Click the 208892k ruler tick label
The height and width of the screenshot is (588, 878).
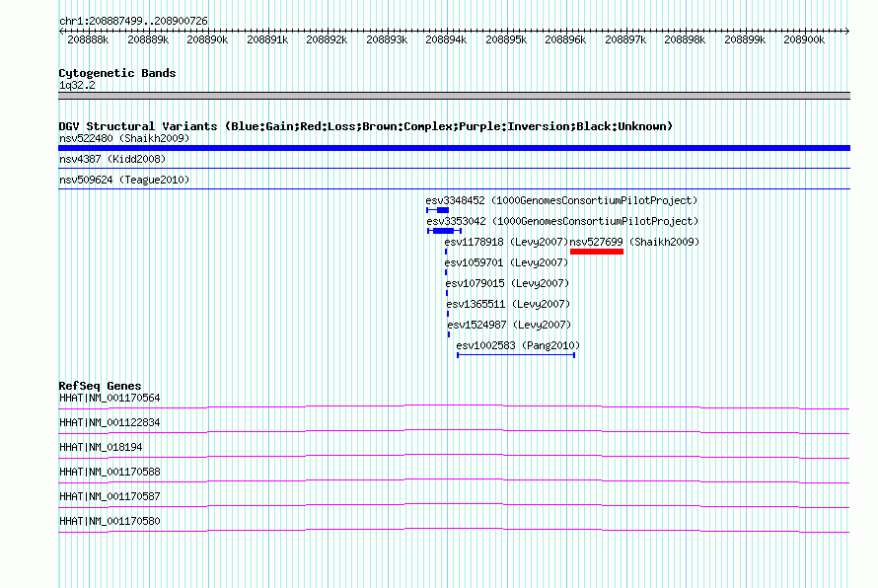coord(327,39)
